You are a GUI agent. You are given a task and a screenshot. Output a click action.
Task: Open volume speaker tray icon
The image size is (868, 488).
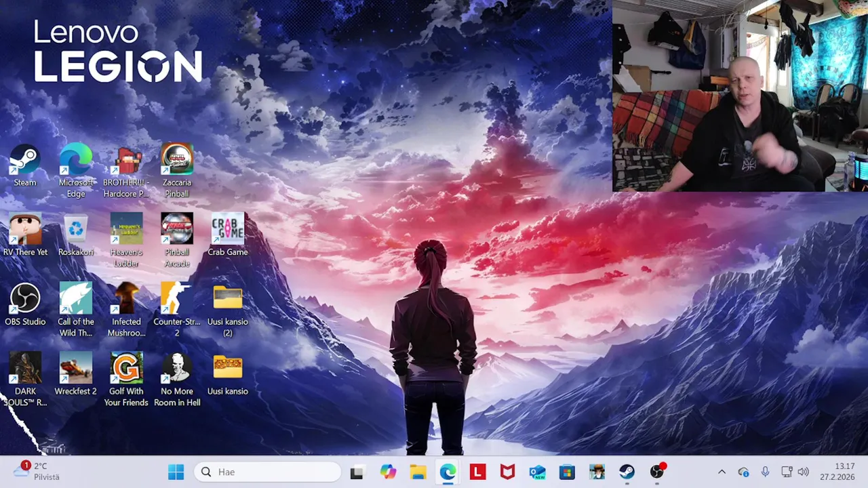click(804, 472)
